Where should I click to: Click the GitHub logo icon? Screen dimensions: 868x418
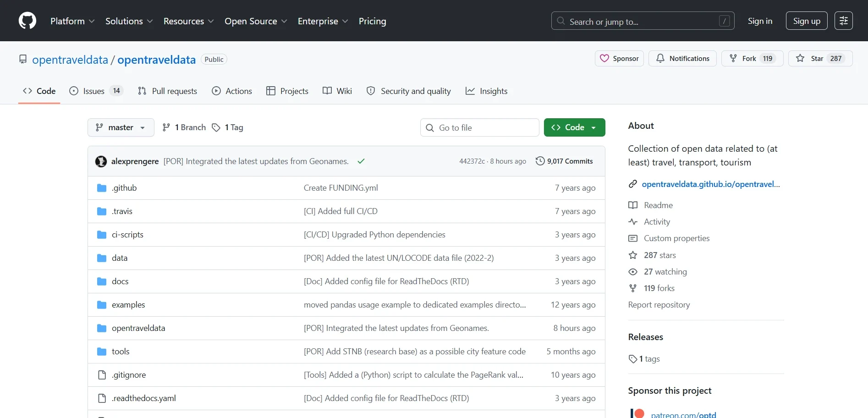click(x=27, y=21)
